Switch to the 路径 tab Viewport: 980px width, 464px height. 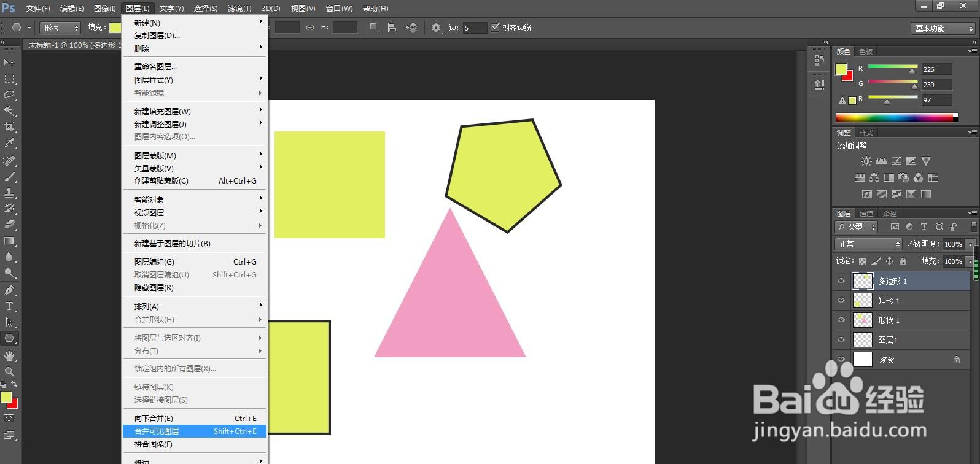click(x=890, y=214)
